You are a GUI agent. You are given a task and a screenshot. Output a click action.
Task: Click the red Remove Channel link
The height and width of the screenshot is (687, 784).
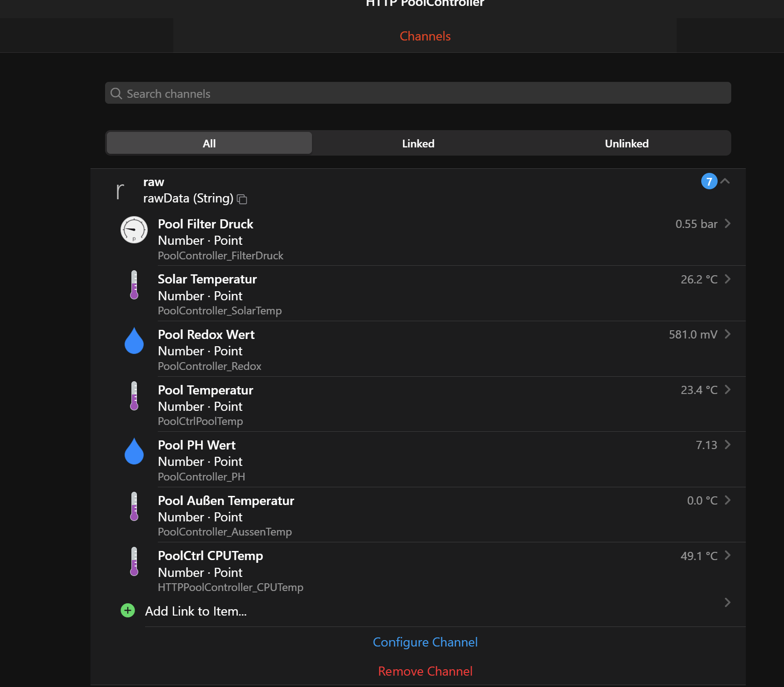point(425,671)
